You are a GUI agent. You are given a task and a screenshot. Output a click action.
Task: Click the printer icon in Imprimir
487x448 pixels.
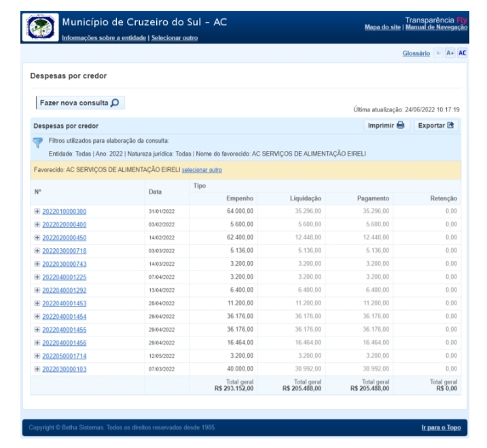[x=401, y=126]
